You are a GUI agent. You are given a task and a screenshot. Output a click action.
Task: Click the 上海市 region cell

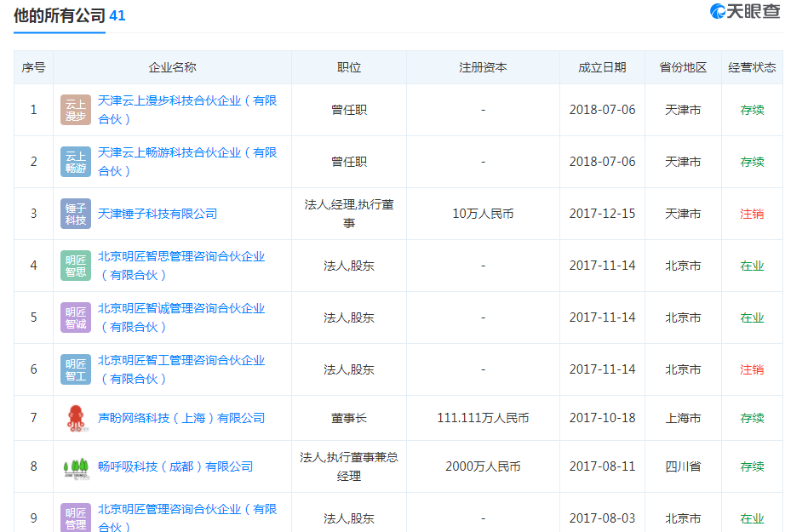click(x=683, y=418)
